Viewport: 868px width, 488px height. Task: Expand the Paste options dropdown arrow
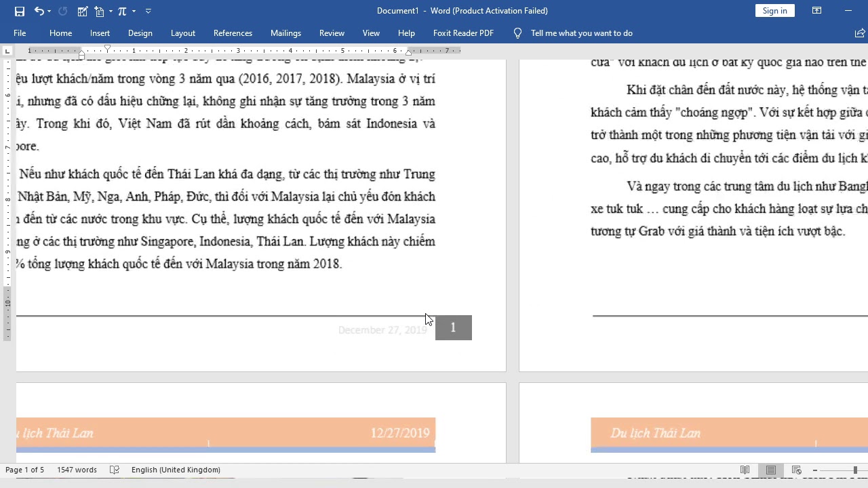click(110, 11)
